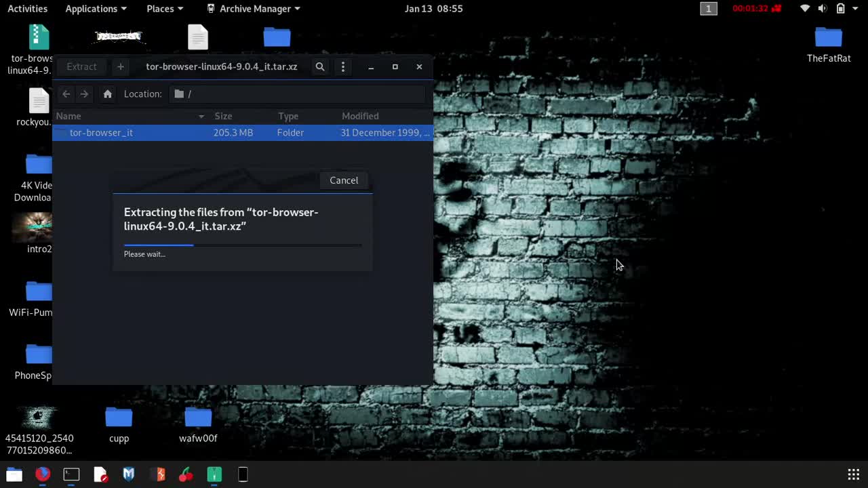Cancel the extraction in progress

click(x=344, y=180)
